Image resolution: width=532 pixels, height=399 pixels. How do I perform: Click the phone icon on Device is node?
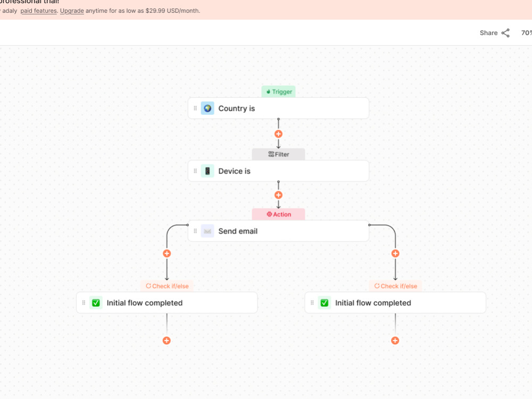coord(207,171)
